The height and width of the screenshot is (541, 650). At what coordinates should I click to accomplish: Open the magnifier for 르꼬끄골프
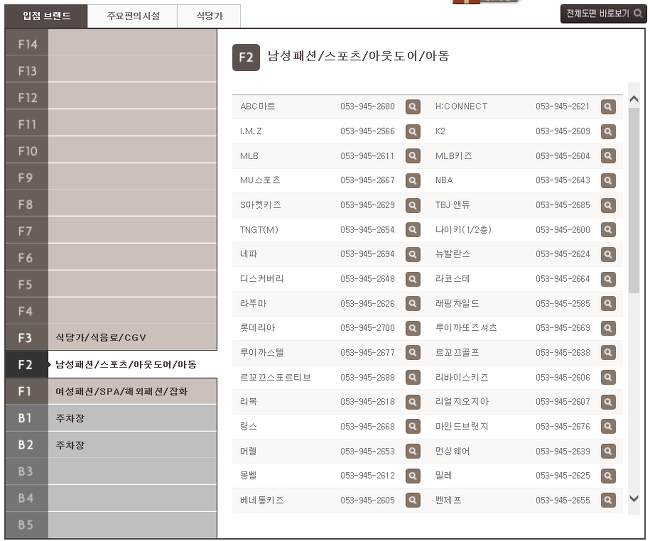[x=608, y=353]
